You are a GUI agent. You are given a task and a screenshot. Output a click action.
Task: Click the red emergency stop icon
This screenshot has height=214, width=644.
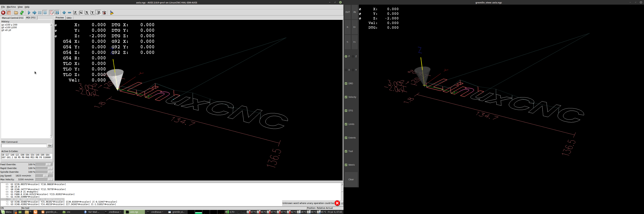point(3,13)
